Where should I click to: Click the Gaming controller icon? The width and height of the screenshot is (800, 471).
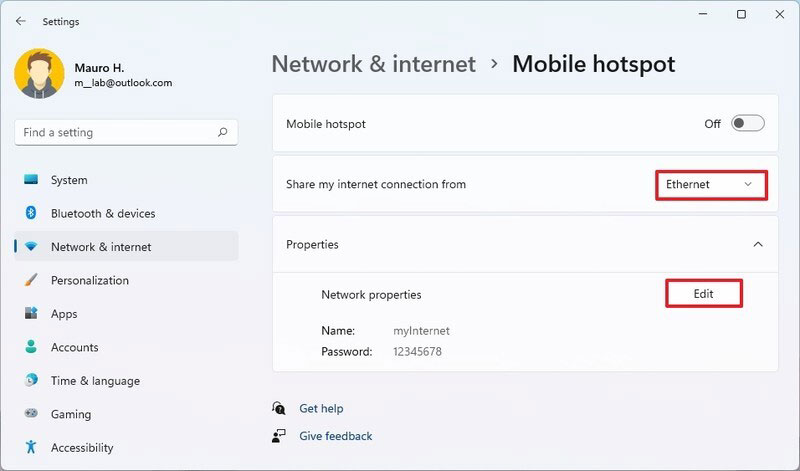(x=31, y=413)
